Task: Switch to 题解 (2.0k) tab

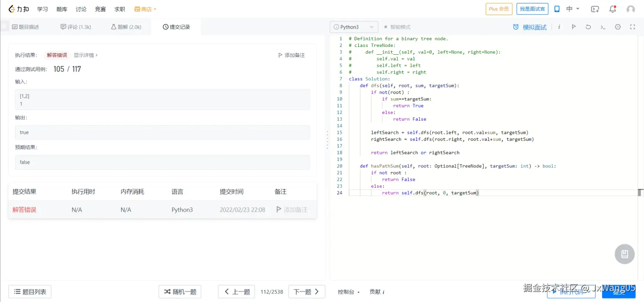Action: (126, 27)
